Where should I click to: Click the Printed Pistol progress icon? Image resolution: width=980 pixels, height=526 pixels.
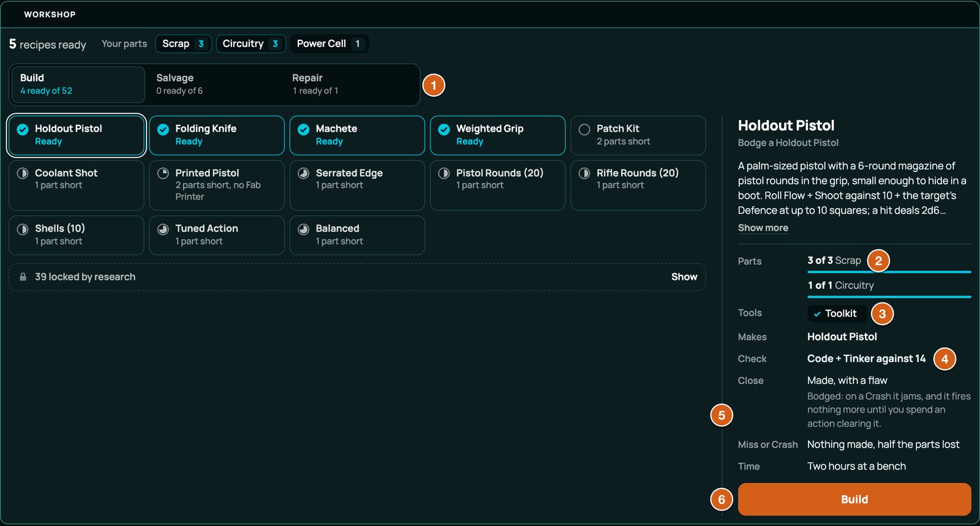163,173
